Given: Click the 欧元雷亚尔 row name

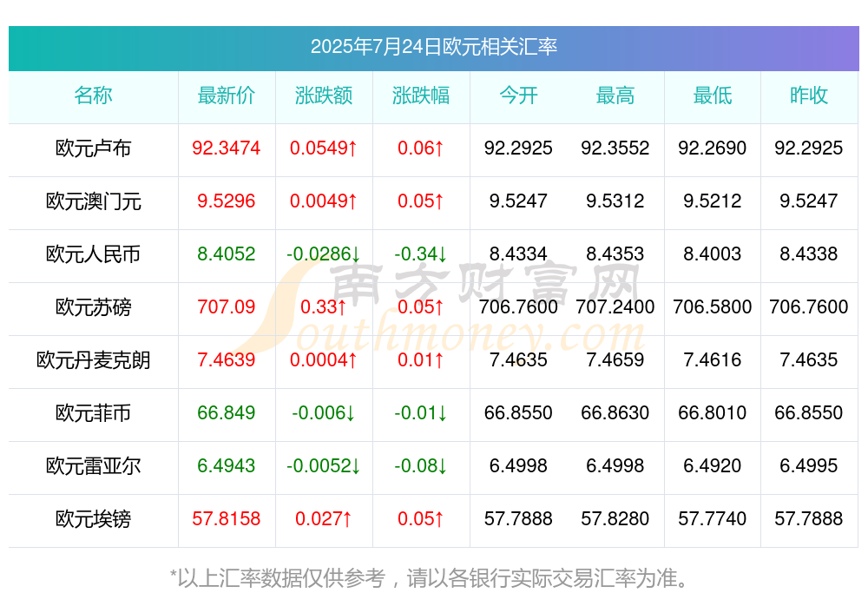Looking at the screenshot, I should point(93,466).
